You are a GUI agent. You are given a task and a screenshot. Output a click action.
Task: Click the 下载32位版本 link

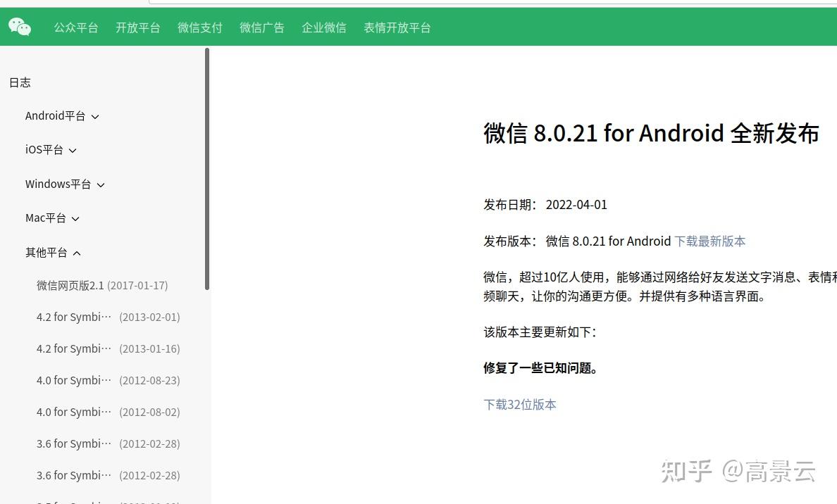click(519, 404)
